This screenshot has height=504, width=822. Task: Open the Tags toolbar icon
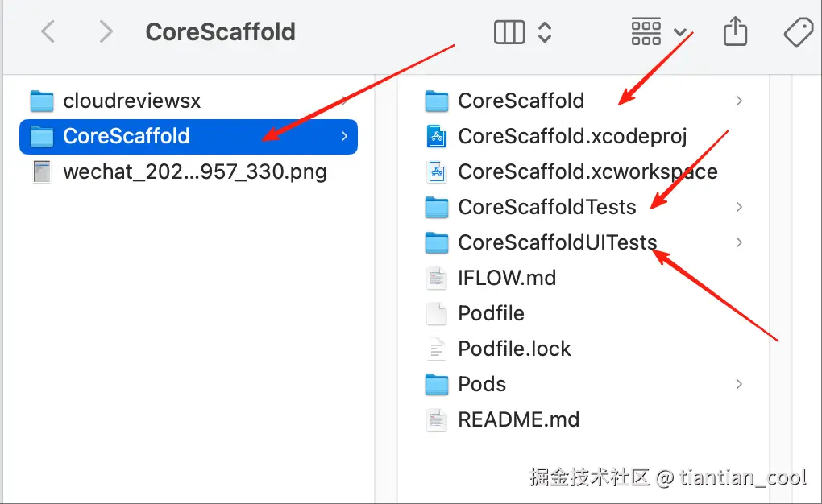[x=799, y=32]
